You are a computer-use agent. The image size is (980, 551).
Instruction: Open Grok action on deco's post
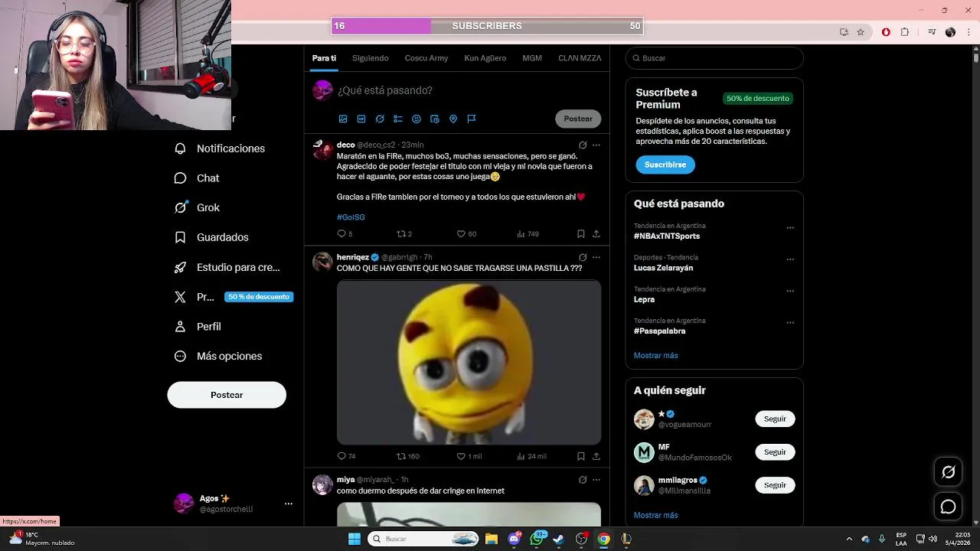click(x=583, y=145)
